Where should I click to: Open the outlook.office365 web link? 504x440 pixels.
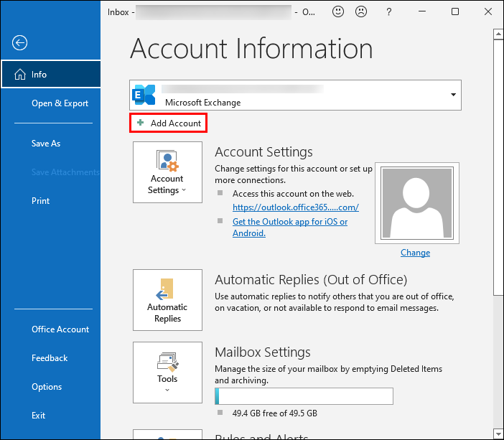(295, 207)
